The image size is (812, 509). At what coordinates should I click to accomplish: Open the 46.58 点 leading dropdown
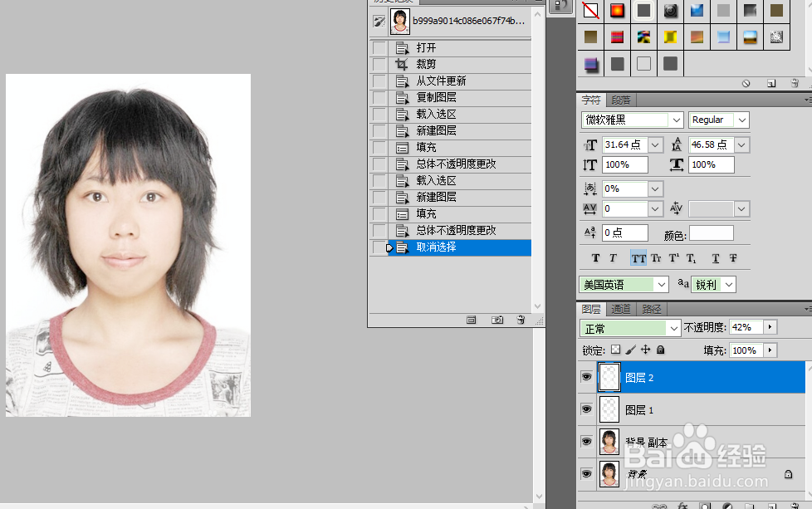741,145
